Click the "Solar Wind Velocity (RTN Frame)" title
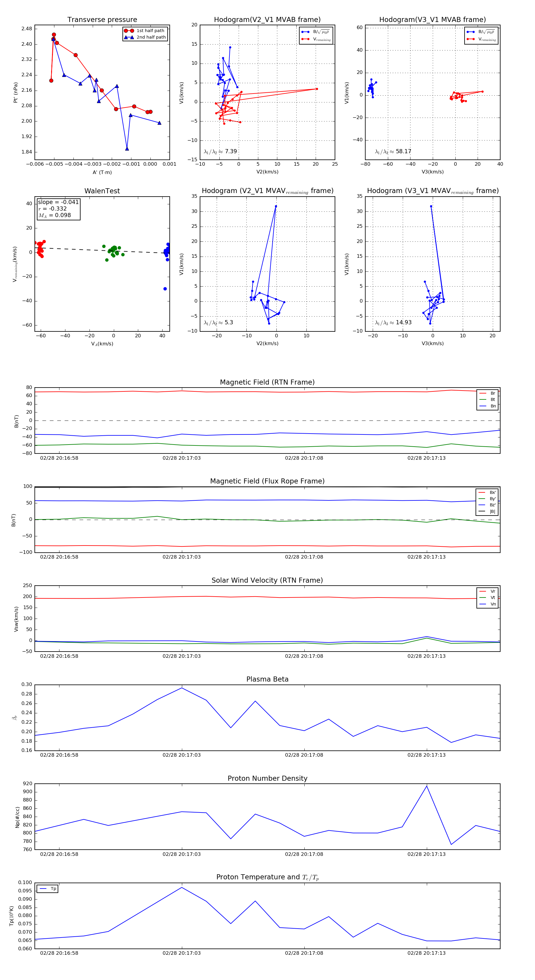535x980 pixels. 267,581
